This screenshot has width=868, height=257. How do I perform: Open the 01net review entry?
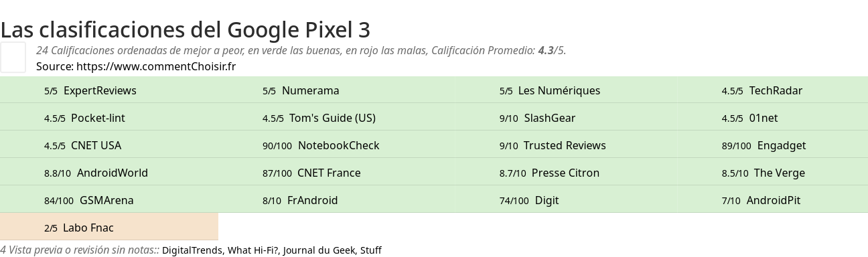pos(773,118)
